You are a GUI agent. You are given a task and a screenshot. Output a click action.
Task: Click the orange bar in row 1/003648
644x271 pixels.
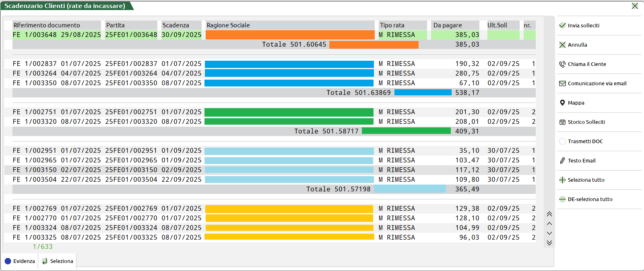(290, 35)
